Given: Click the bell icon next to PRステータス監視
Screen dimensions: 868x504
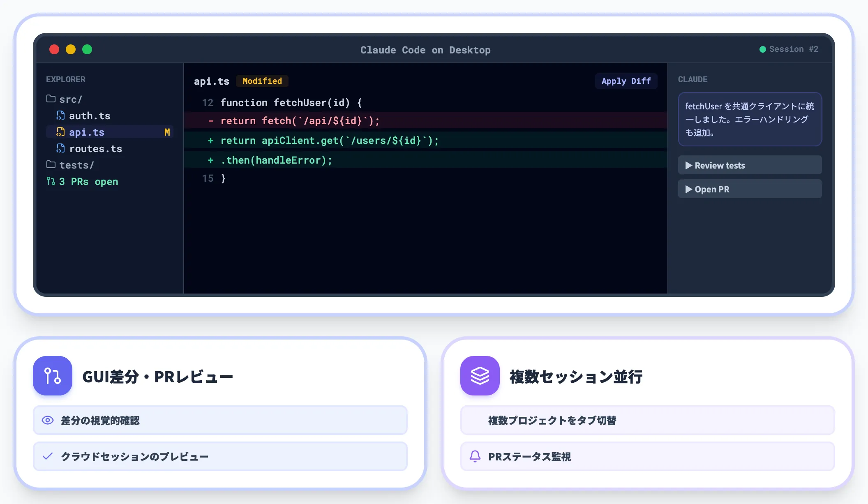Looking at the screenshot, I should pos(475,456).
